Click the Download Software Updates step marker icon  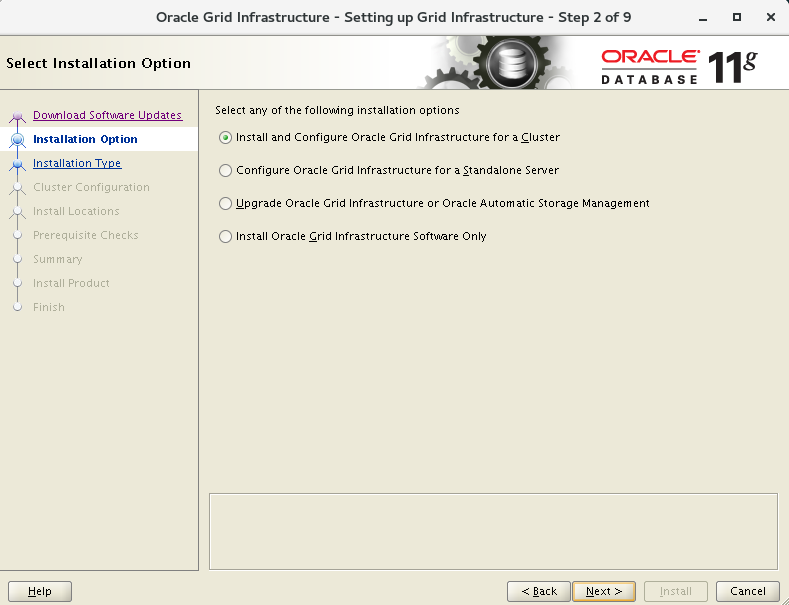18,116
